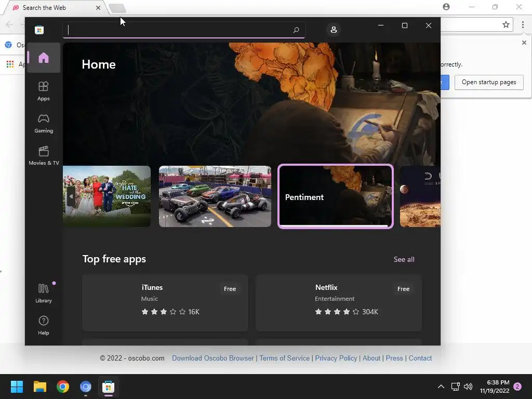Click Netflix star rating 304K
532x399 pixels.
tap(346, 312)
